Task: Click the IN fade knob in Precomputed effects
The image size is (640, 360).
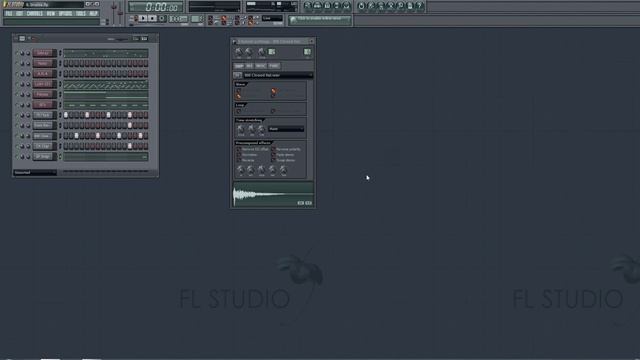Action: pyautogui.click(x=240, y=170)
